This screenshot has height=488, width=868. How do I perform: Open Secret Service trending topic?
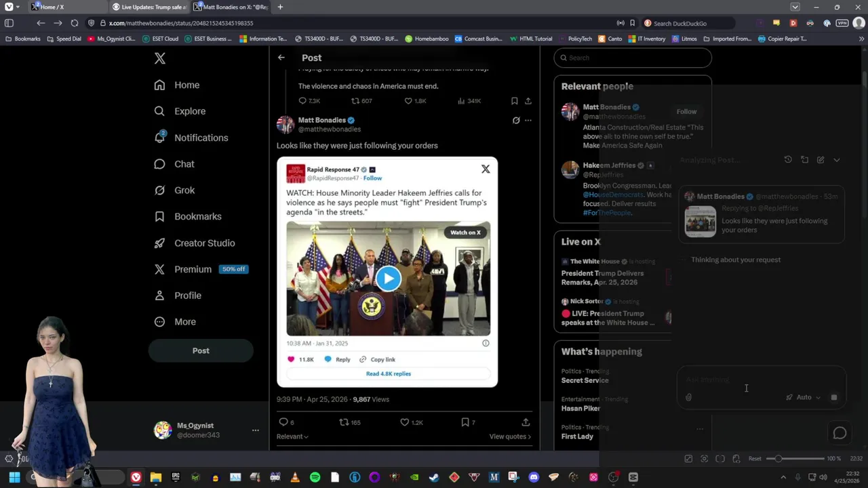[585, 380]
